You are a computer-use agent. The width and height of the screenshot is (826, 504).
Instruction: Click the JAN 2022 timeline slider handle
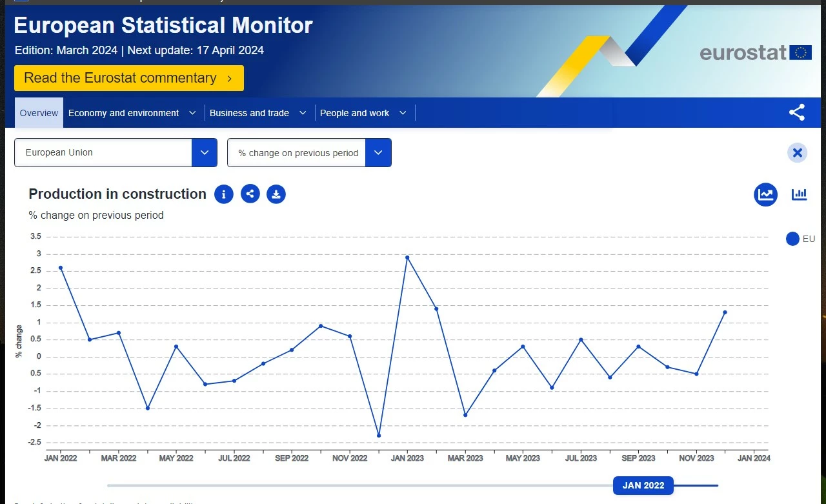(643, 485)
